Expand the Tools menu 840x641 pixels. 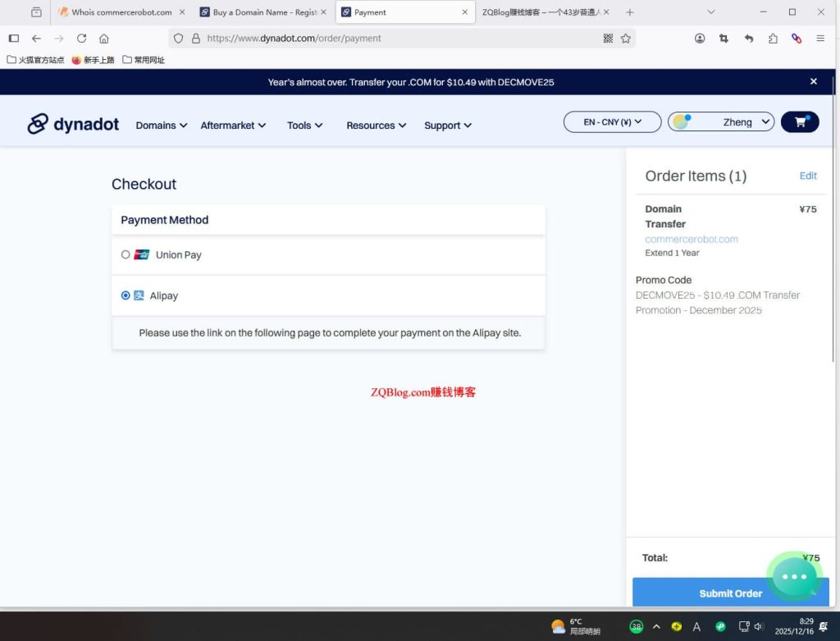click(305, 125)
